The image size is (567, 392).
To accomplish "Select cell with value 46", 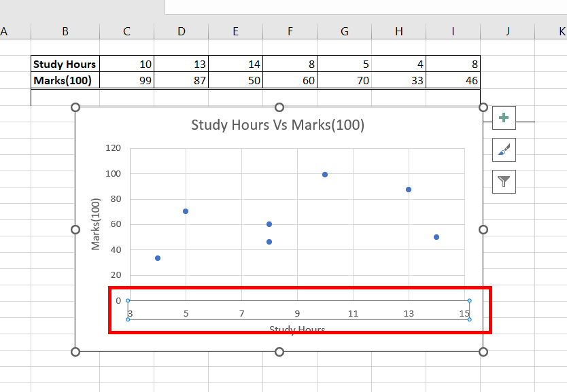I will point(453,80).
